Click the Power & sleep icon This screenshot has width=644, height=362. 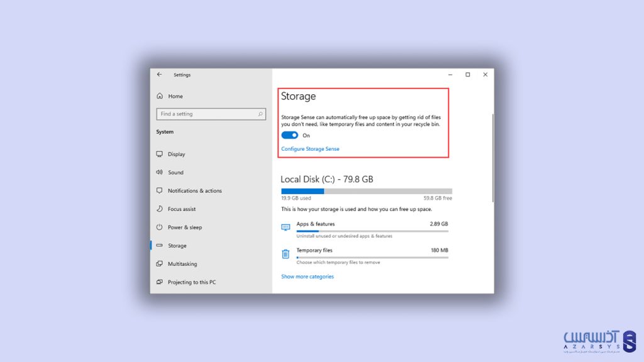[x=160, y=227]
